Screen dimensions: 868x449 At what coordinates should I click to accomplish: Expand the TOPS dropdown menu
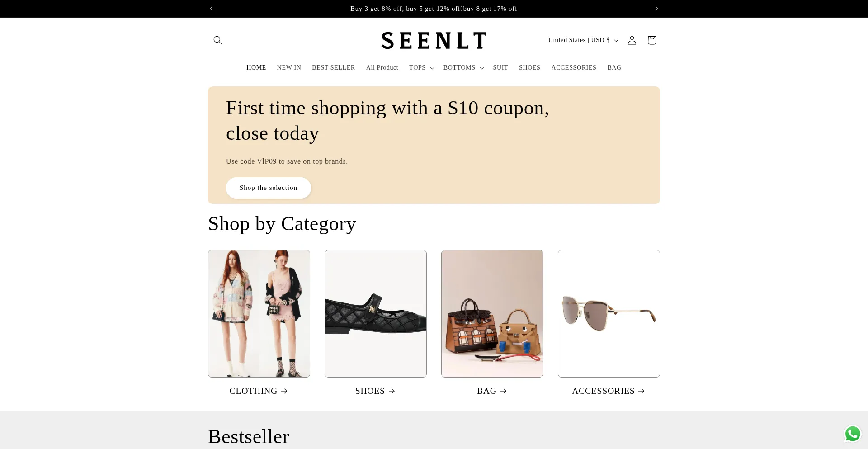tap(421, 68)
